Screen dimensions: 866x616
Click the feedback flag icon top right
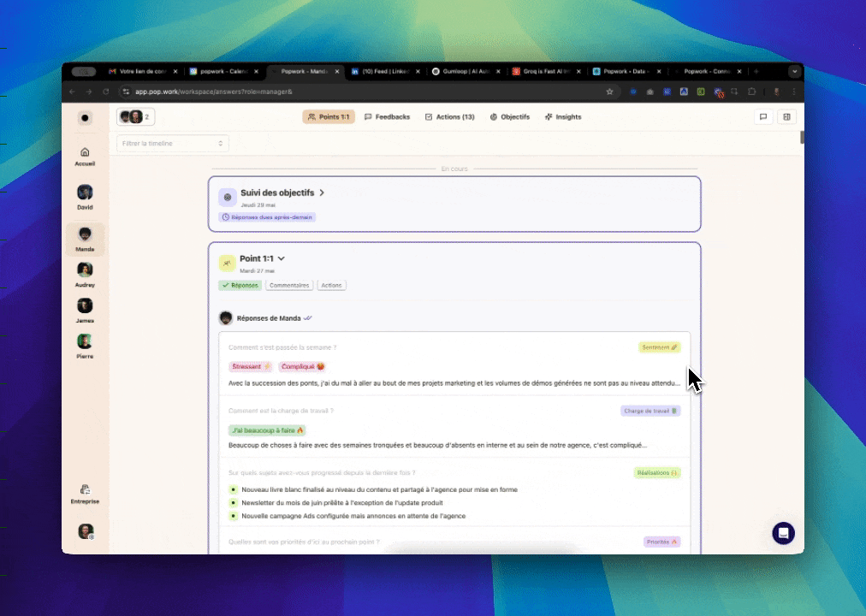tap(762, 116)
